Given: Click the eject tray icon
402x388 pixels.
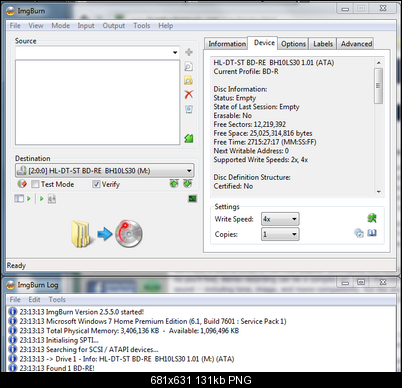Looking at the screenshot, I should coord(174,184).
